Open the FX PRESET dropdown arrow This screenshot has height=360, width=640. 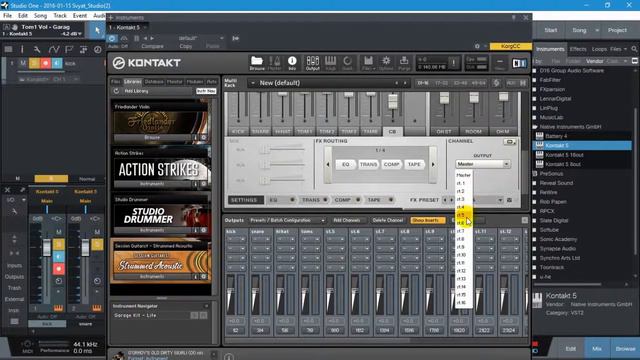pyautogui.click(x=500, y=200)
